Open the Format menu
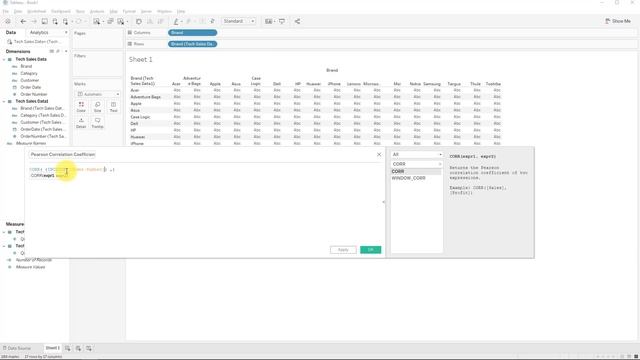 (x=129, y=11)
